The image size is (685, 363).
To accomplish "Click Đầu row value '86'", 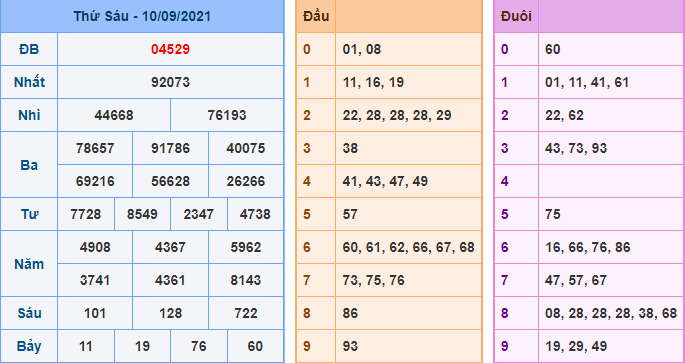I will [x=350, y=313].
